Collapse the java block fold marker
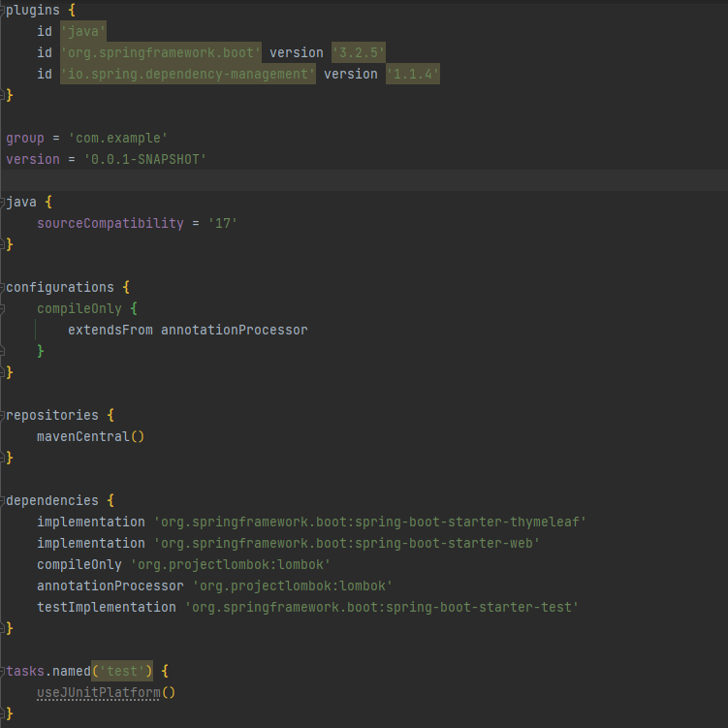 (x=2, y=202)
